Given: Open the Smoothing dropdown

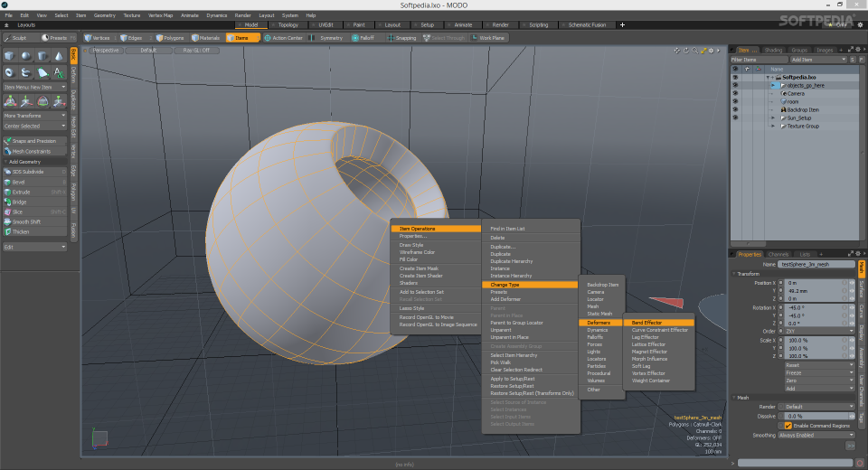Looking at the screenshot, I should pos(816,435).
